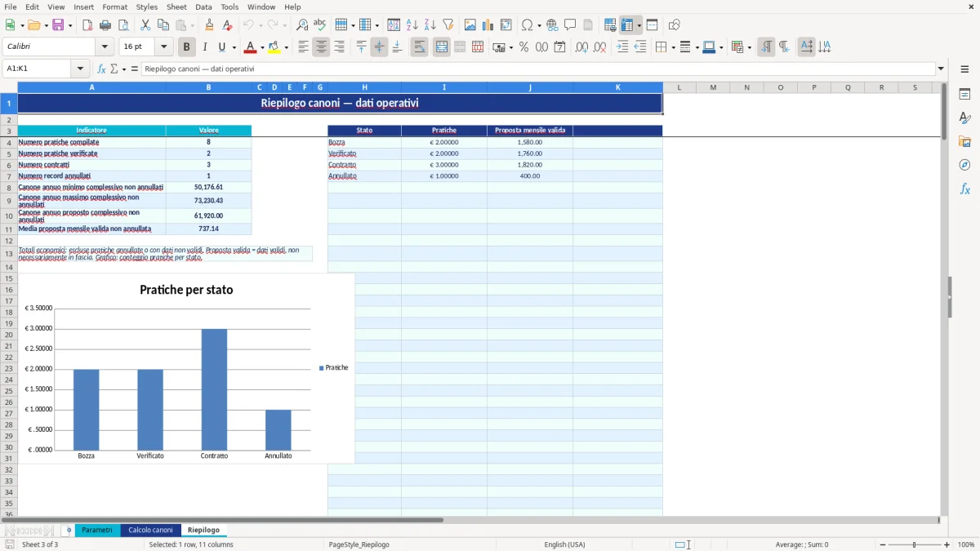Screen dimensions: 980x551
Task: Click the Copy icon
Action: [163, 25]
